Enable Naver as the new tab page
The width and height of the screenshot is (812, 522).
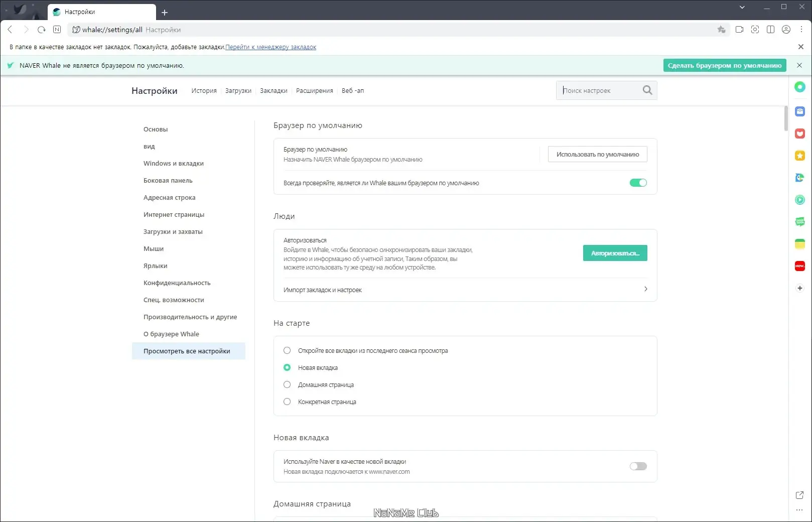click(638, 466)
